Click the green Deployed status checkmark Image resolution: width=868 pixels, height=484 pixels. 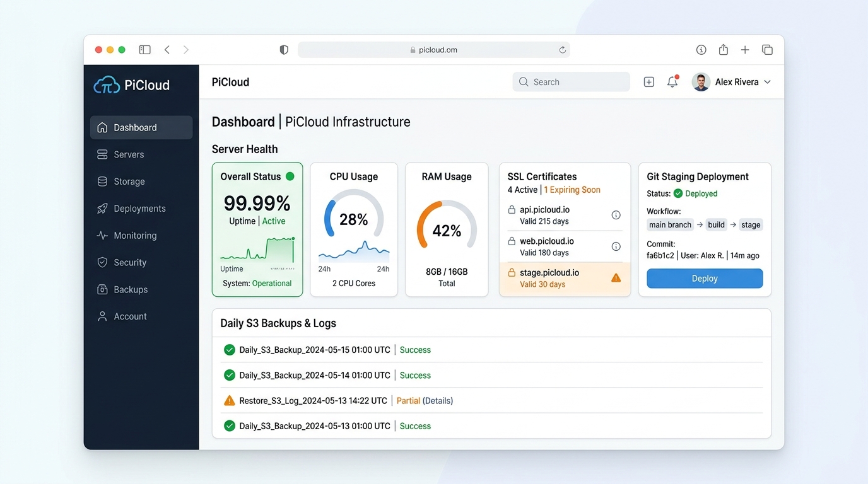(678, 193)
